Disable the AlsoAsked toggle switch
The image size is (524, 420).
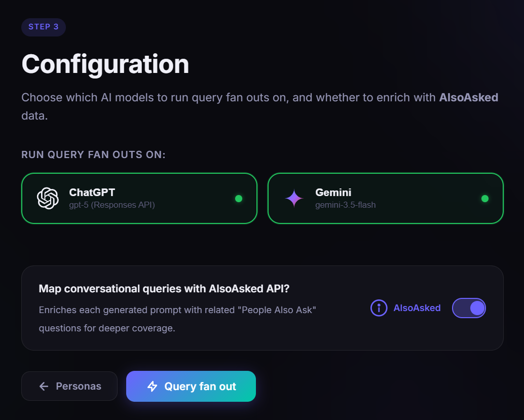coord(469,308)
